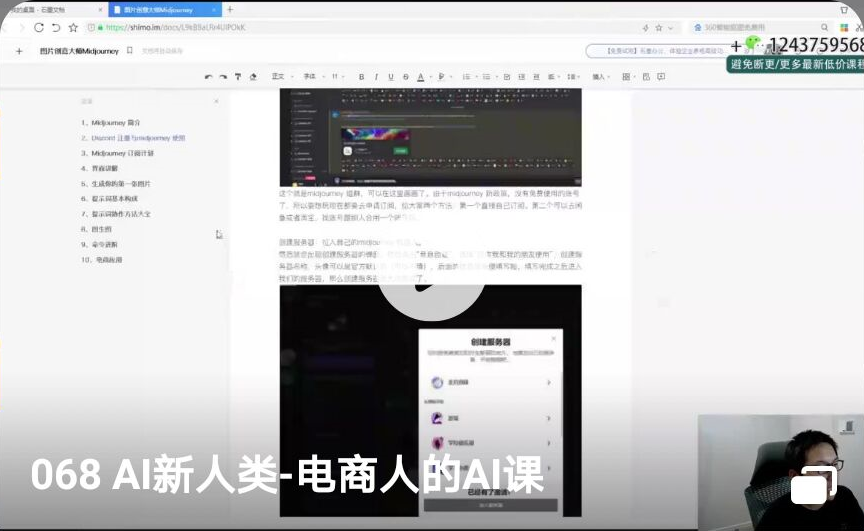The height and width of the screenshot is (531, 864).
Task: Expand the font size dropdown
Action: tap(337, 76)
